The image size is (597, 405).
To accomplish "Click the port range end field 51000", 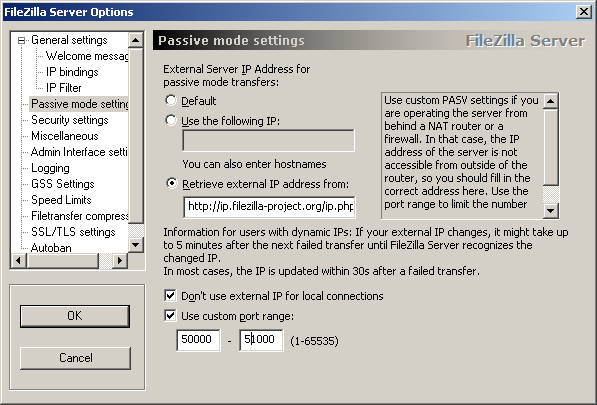I will [x=261, y=340].
